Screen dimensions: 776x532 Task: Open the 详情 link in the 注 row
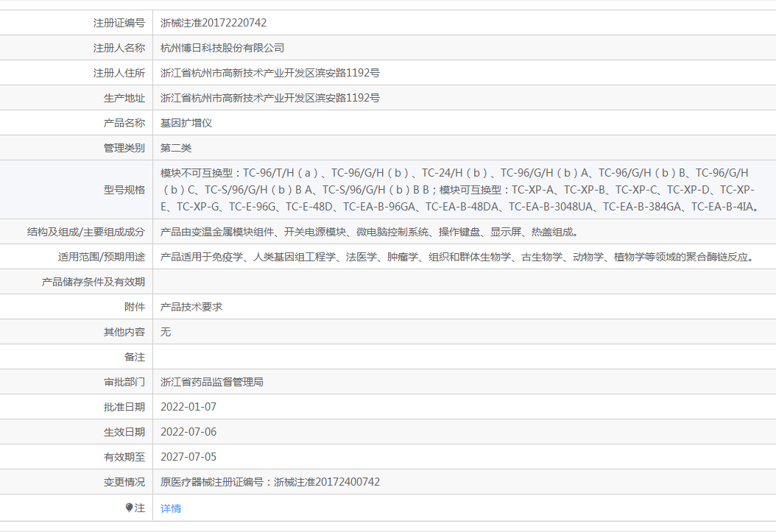pyautogui.click(x=171, y=508)
